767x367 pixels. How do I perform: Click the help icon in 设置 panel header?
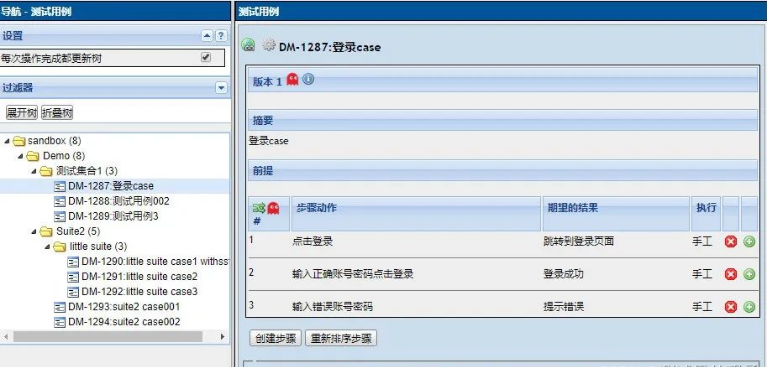coord(222,36)
